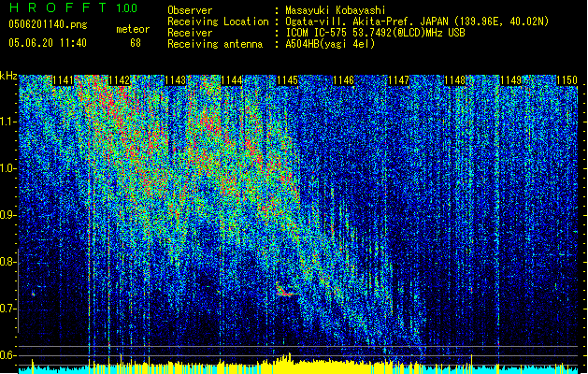Viewport: 588px width, 374px height.
Task: Click the Observer label
Action: point(190,10)
